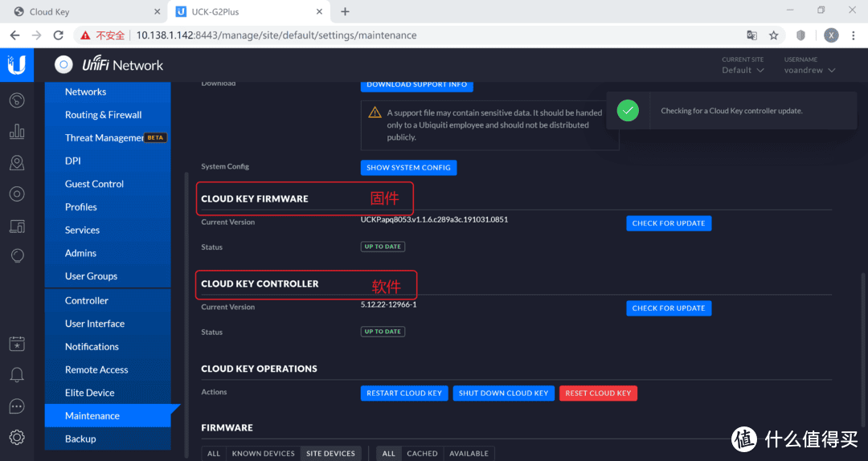Click red Reset Cloud Key button
The image size is (868, 461).
click(598, 394)
